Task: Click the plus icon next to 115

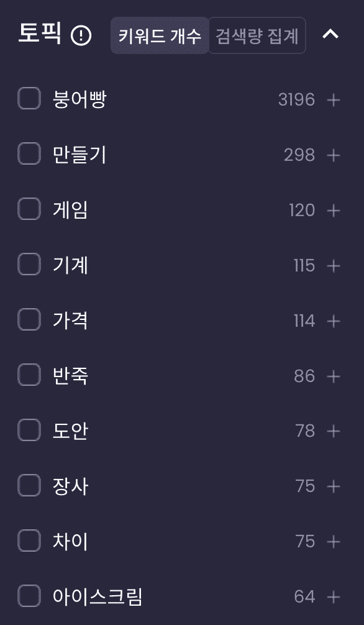Action: 334,265
